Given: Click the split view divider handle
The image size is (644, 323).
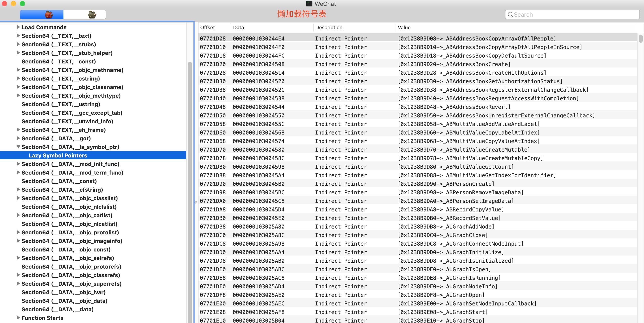Looking at the screenshot, I should coord(196,202).
